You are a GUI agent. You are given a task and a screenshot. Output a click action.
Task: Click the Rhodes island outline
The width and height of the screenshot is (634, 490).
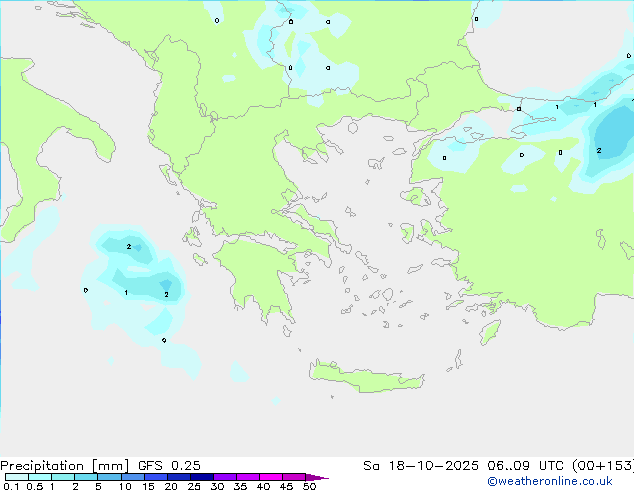[x=490, y=332]
